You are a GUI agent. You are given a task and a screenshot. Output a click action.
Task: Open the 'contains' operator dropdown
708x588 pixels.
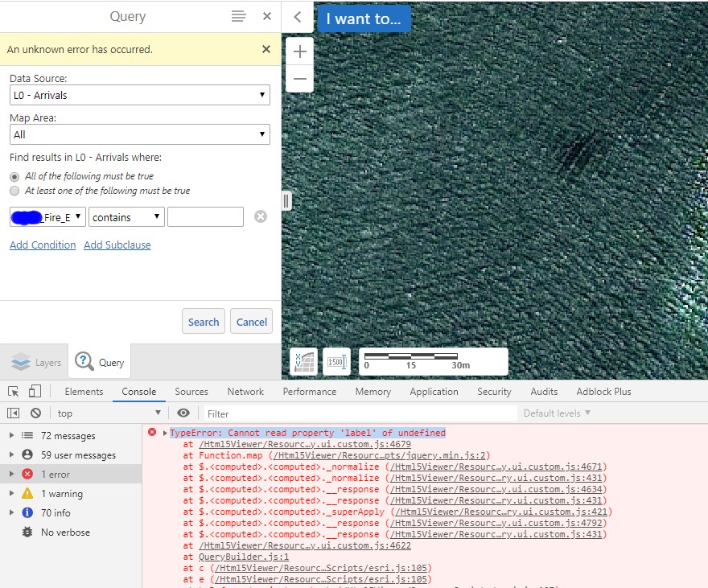[126, 217]
